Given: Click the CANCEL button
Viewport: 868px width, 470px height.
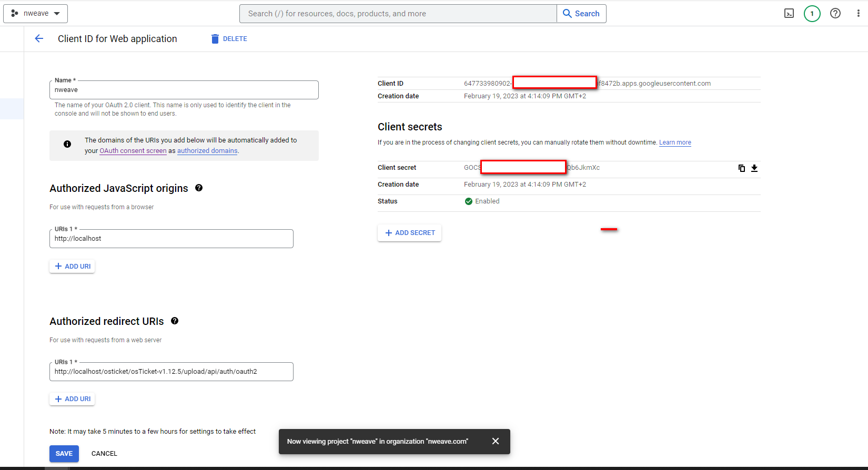Looking at the screenshot, I should (x=104, y=454).
